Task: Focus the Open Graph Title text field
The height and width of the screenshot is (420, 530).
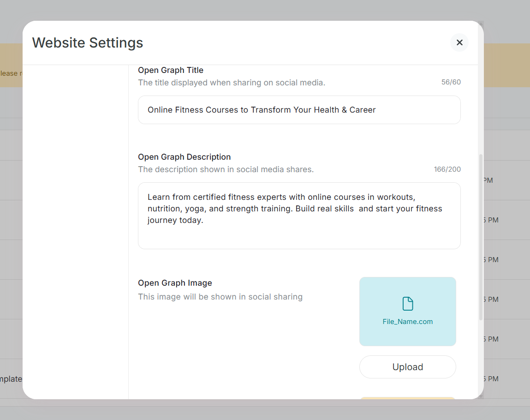Action: [x=299, y=110]
